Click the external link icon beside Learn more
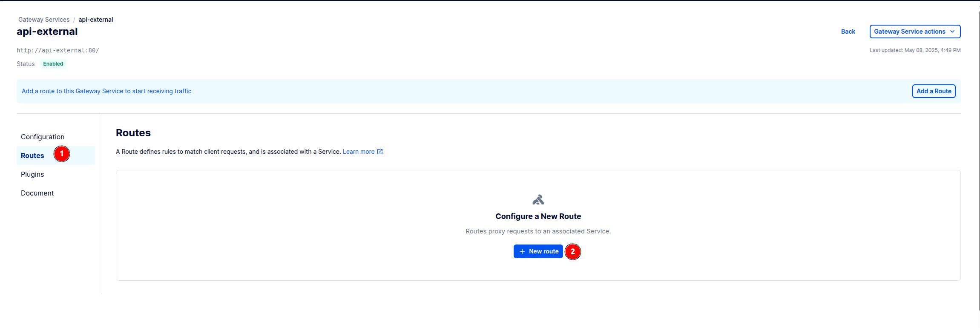The height and width of the screenshot is (328, 980). coord(380,152)
